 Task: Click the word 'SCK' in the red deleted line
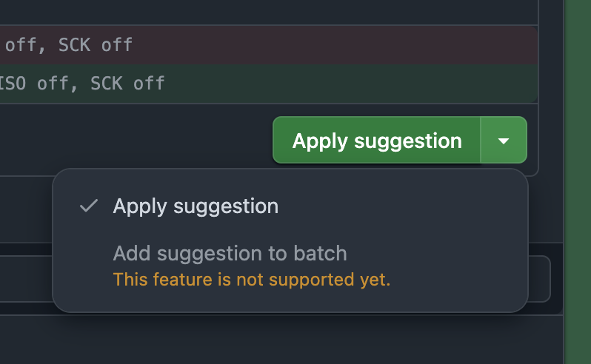click(x=74, y=45)
